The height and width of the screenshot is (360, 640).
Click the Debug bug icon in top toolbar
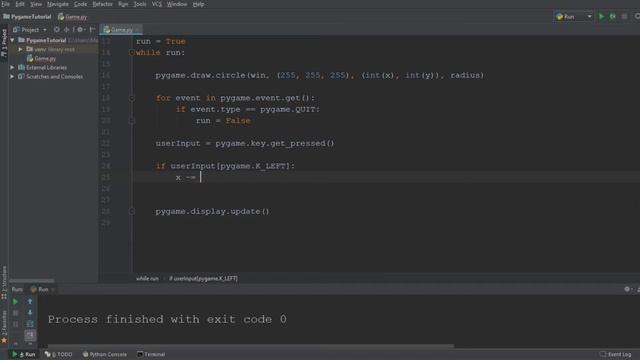point(613,17)
